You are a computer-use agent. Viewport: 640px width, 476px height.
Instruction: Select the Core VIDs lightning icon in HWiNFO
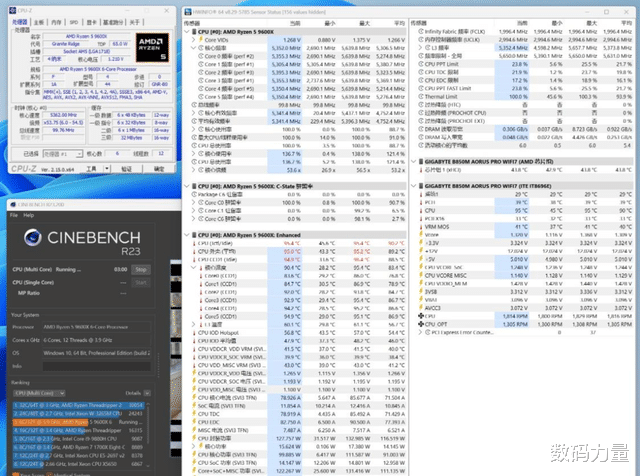[201, 40]
